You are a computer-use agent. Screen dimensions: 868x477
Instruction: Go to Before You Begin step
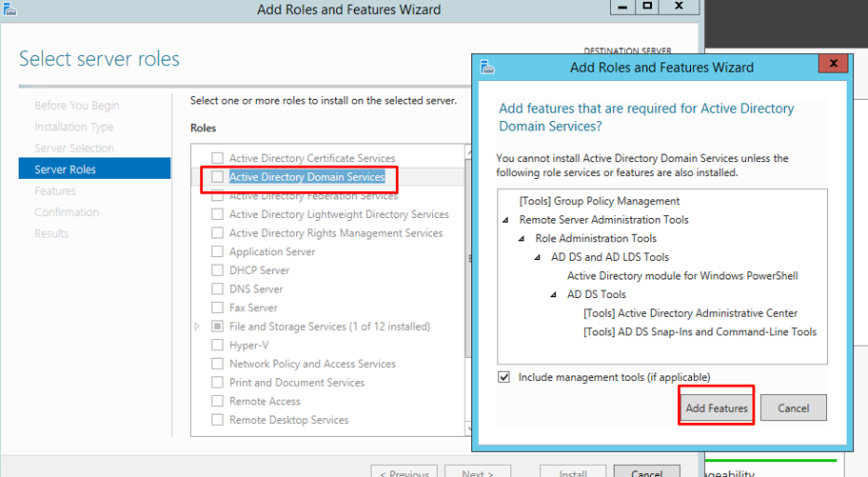point(77,106)
